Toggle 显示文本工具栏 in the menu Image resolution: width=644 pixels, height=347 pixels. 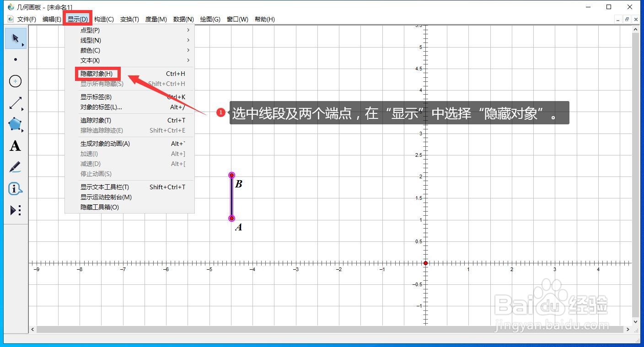tap(106, 187)
